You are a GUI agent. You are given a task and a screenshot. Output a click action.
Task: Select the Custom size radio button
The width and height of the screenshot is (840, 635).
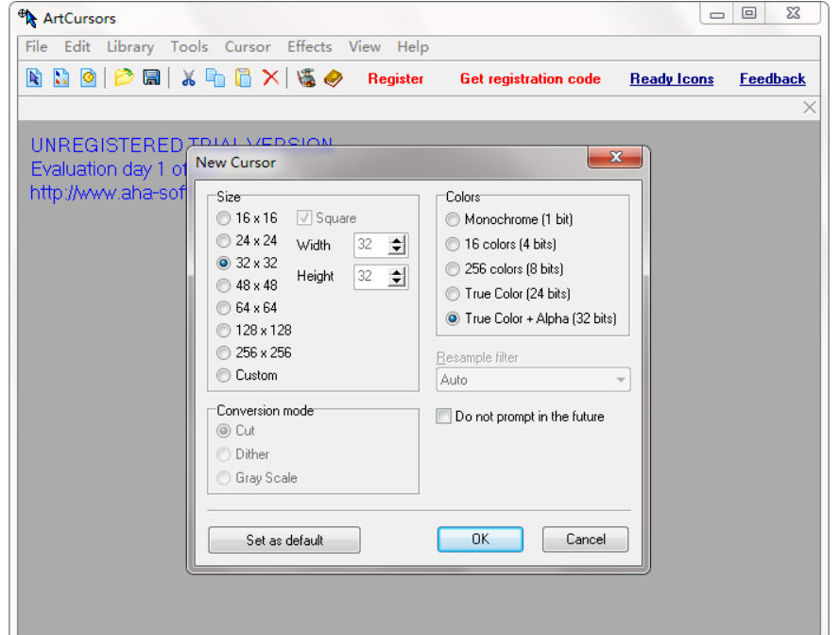(x=224, y=375)
